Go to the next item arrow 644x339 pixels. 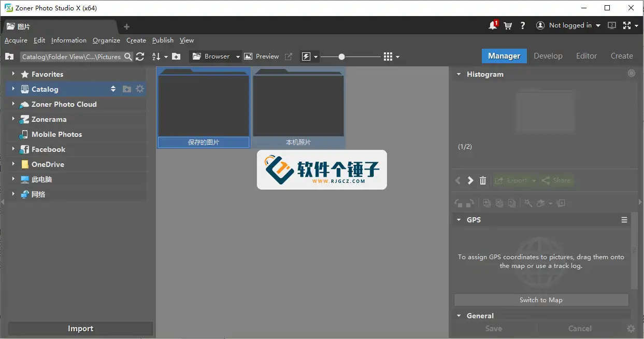470,180
